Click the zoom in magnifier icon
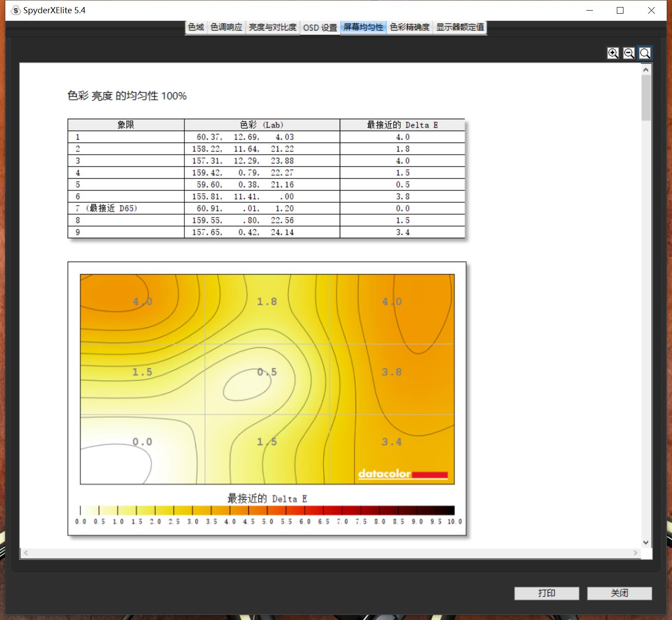The width and height of the screenshot is (672, 620). [x=613, y=53]
